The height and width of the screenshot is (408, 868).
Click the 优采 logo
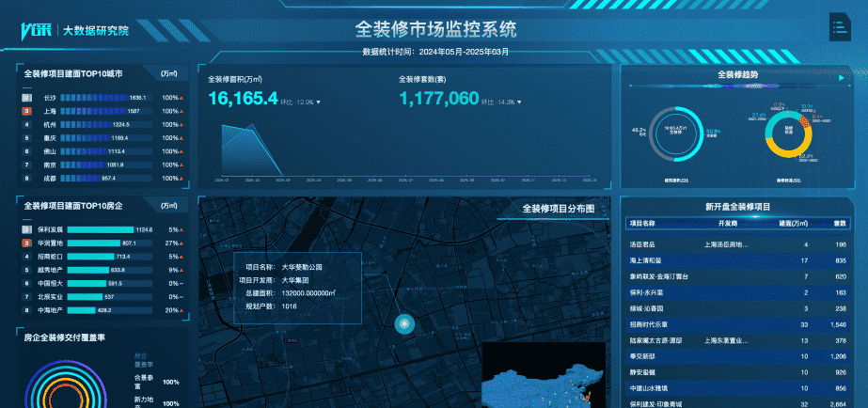click(36, 31)
